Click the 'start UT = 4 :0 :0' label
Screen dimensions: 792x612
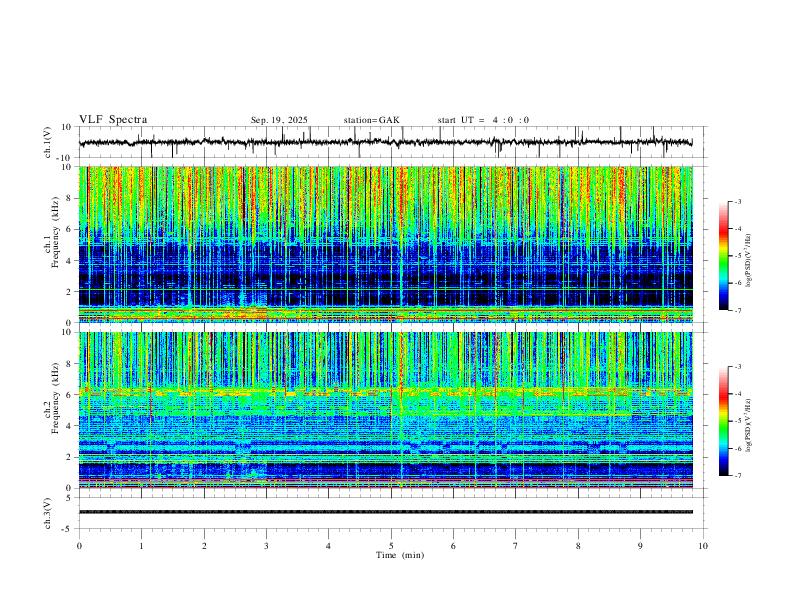[483, 120]
